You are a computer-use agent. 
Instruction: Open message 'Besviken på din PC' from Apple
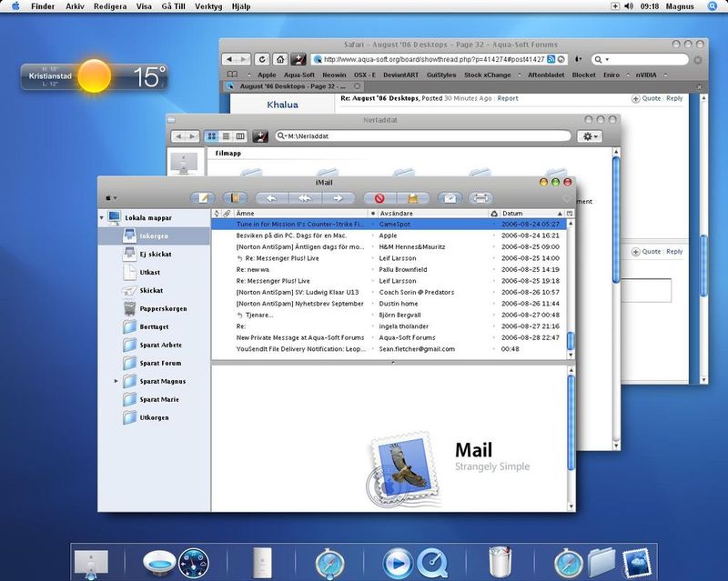[x=389, y=235]
